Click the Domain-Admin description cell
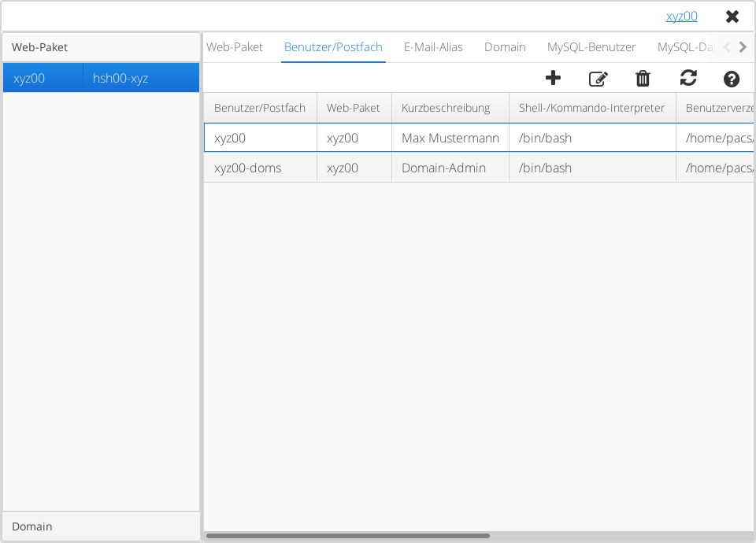Viewport: 756px width, 543px height. pos(450,168)
